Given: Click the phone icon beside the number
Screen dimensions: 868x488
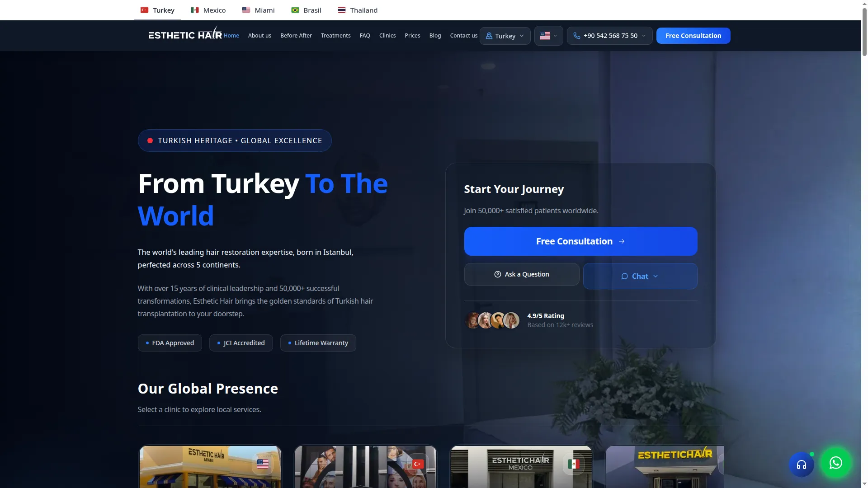Looking at the screenshot, I should (x=576, y=36).
